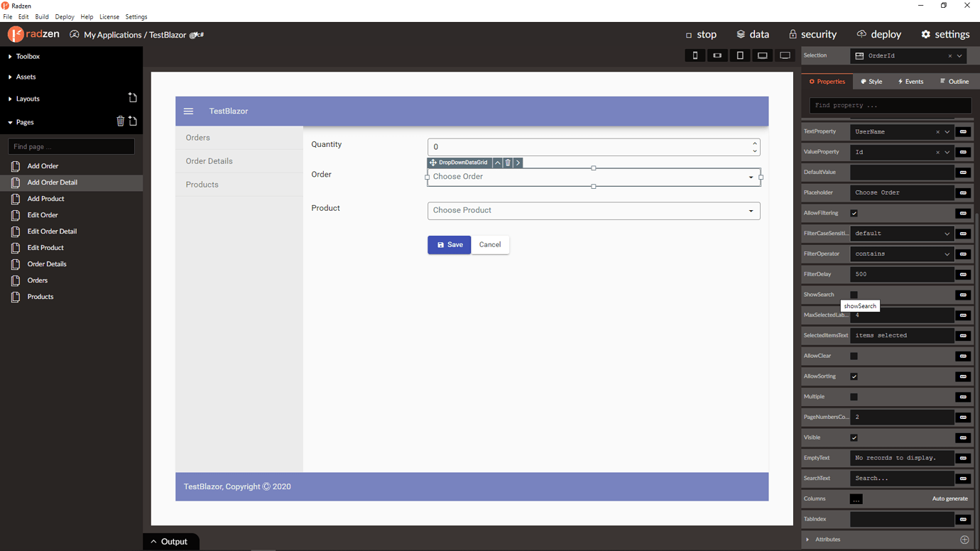Click Auto generate for Columns

click(949, 499)
